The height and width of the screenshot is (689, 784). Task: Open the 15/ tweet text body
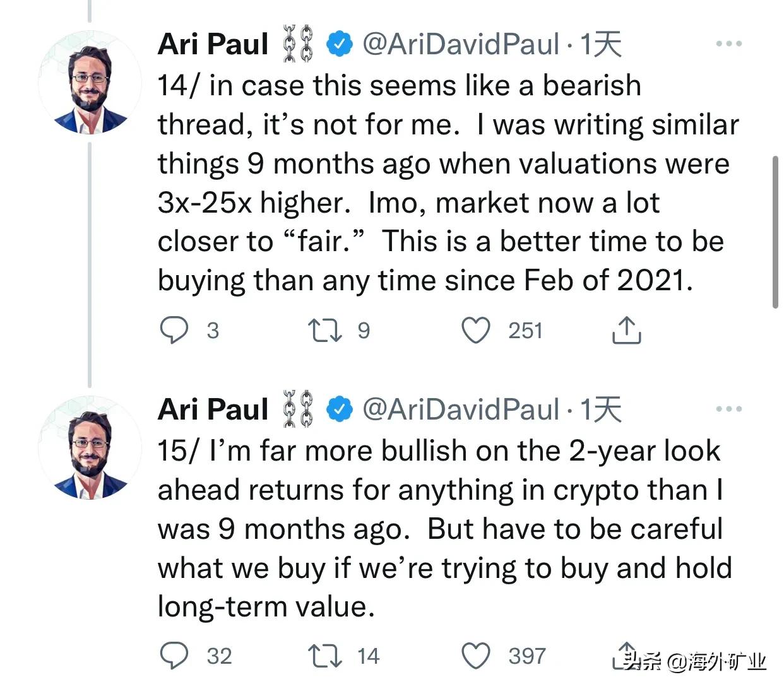click(442, 529)
